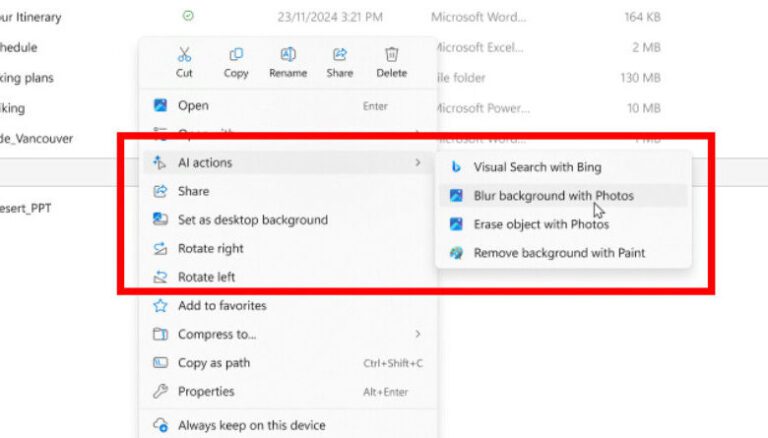Choose Open from the context menu
Screen dimensions: 768x438
[288, 105]
